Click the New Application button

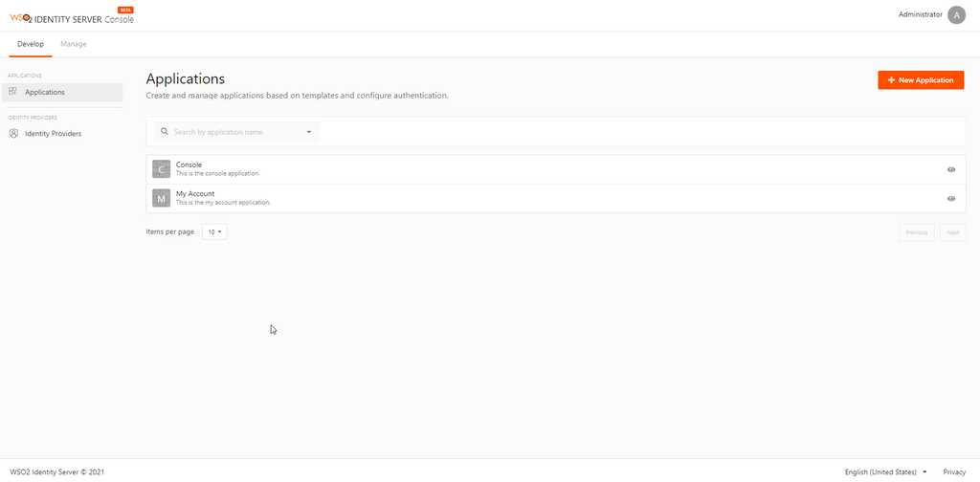pyautogui.click(x=921, y=80)
